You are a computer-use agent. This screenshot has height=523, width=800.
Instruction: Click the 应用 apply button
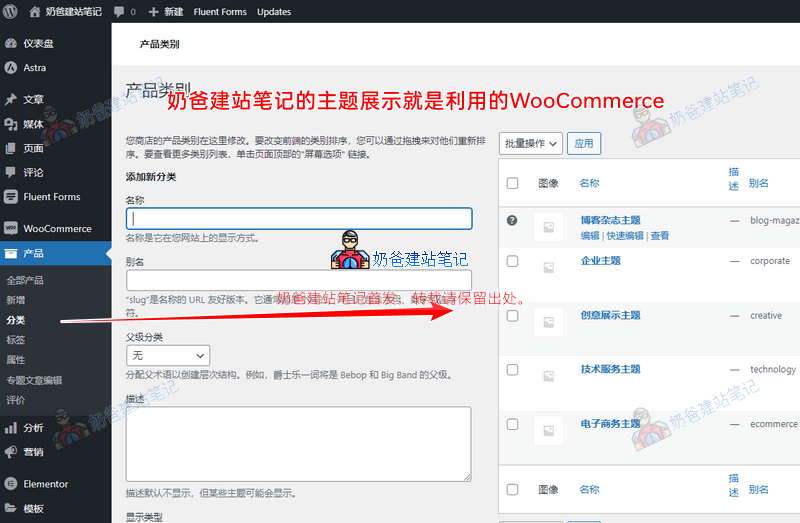584,143
